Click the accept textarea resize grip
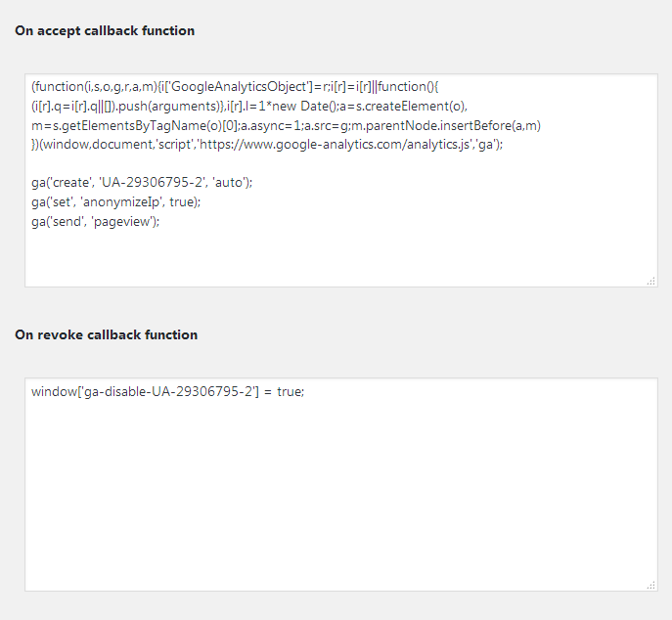Image resolution: width=672 pixels, height=620 pixels. pyautogui.click(x=650, y=281)
